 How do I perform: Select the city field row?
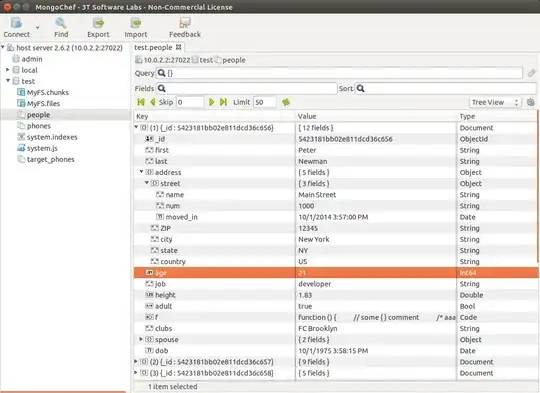click(x=335, y=239)
